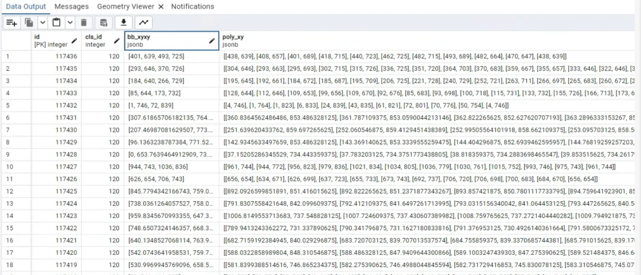Select row number 1 header
This screenshot has height=275, width=644.
click(16, 56)
